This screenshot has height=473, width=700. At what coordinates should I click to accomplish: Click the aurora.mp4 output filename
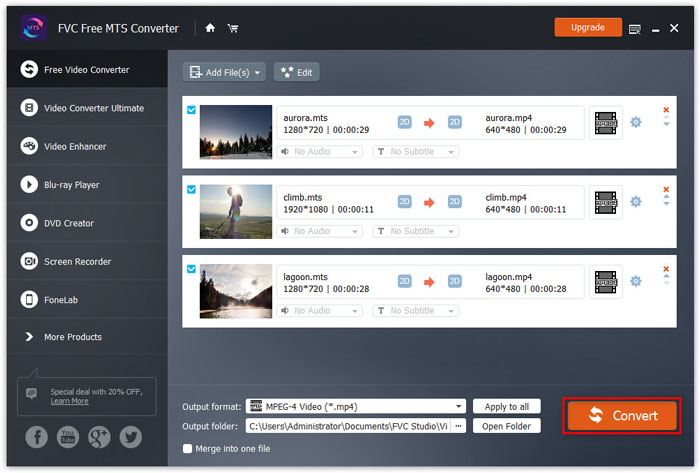point(508,118)
